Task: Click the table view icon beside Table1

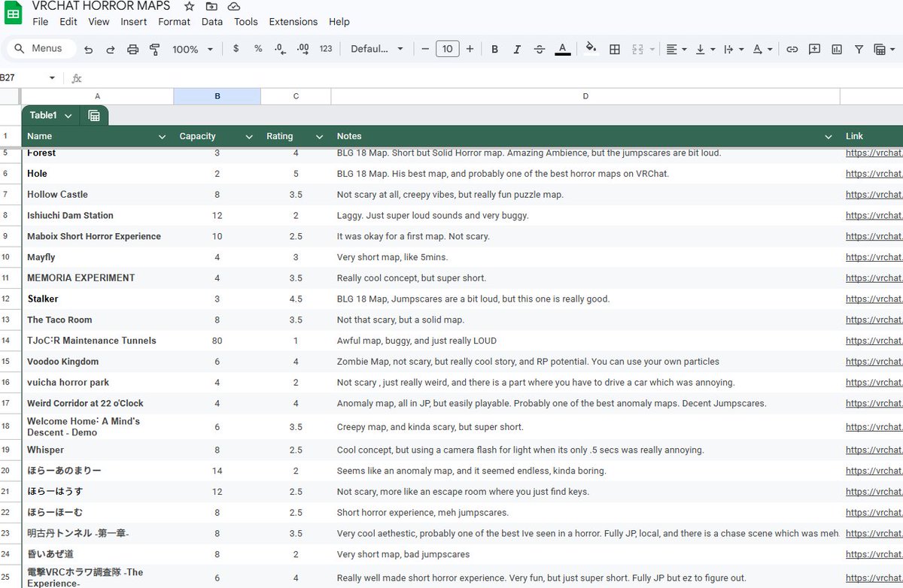Action: click(x=94, y=116)
